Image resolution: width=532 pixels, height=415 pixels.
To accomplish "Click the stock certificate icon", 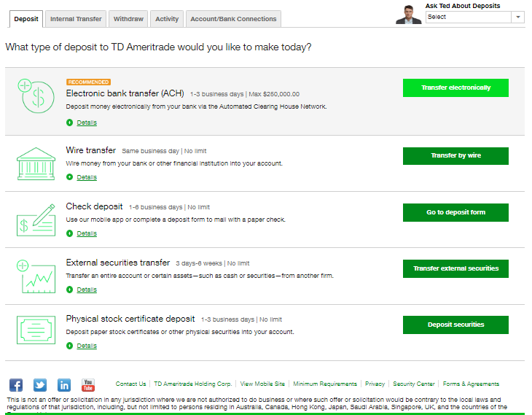I will (x=37, y=332).
